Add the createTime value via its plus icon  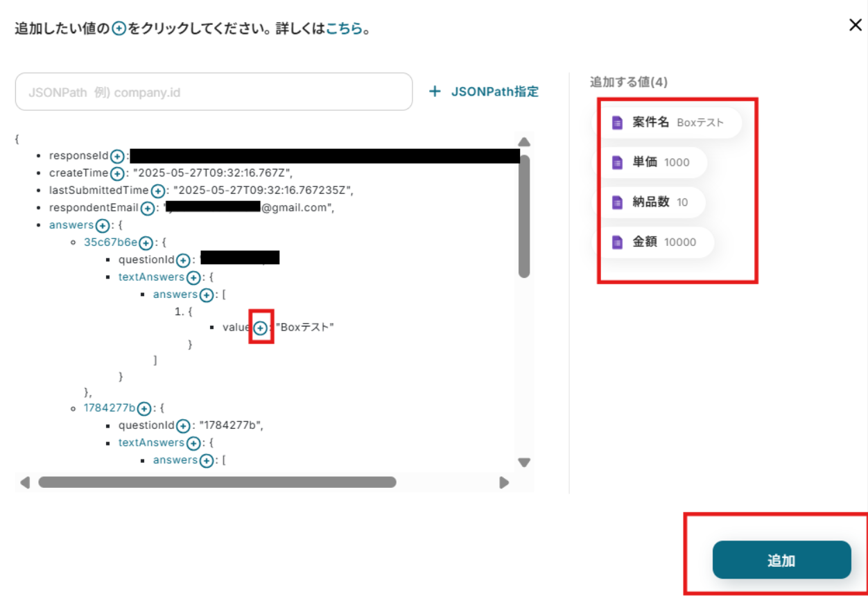(x=118, y=173)
